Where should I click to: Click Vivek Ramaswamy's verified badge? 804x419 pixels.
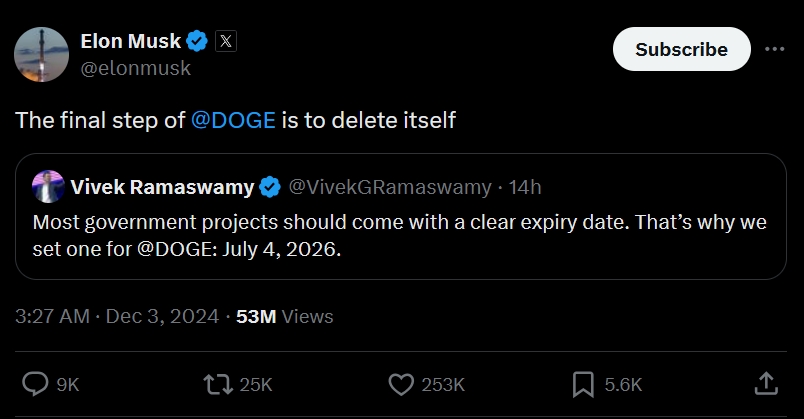270,187
